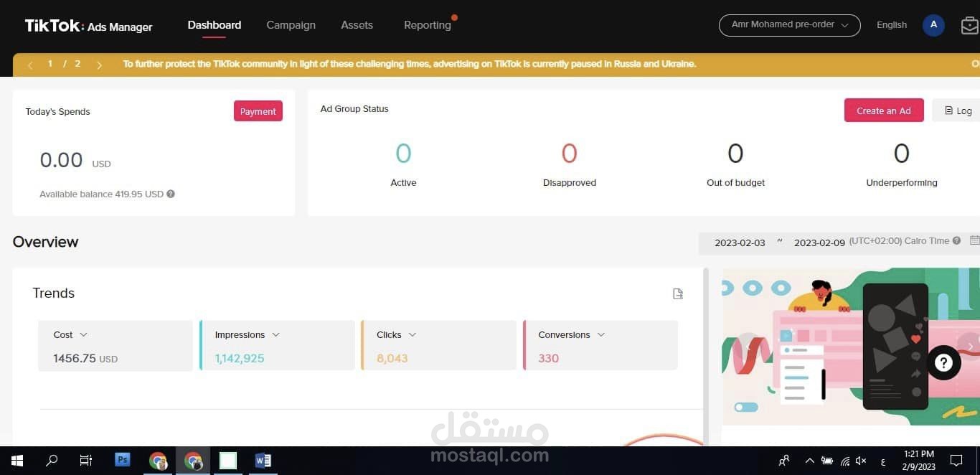Image resolution: width=980 pixels, height=475 pixels.
Task: Click the TikTok Ads Manager logo
Action: (88, 26)
